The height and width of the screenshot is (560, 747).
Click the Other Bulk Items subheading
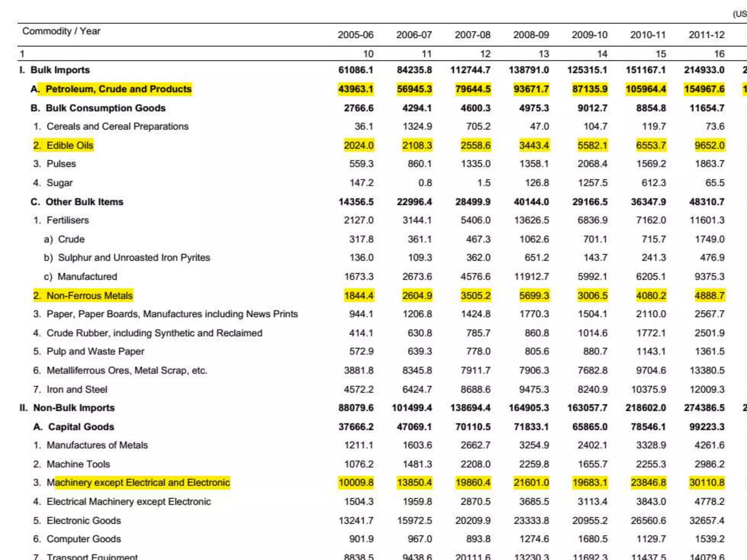click(x=84, y=202)
